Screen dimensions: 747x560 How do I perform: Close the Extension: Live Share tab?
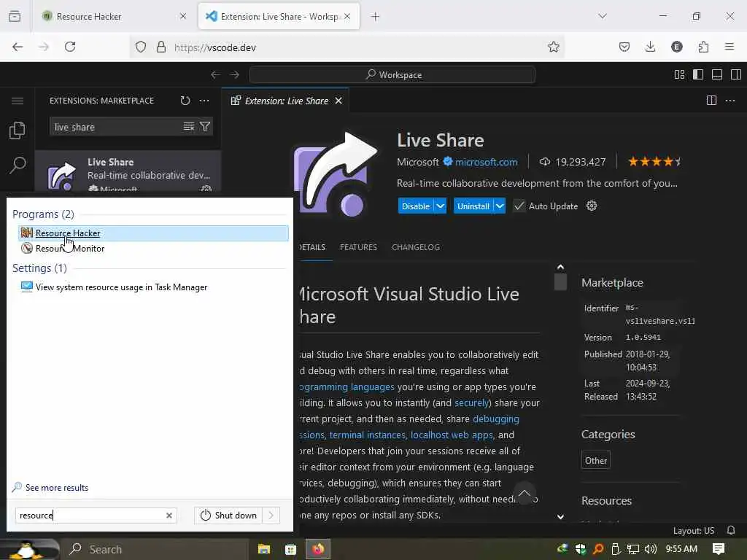click(338, 101)
